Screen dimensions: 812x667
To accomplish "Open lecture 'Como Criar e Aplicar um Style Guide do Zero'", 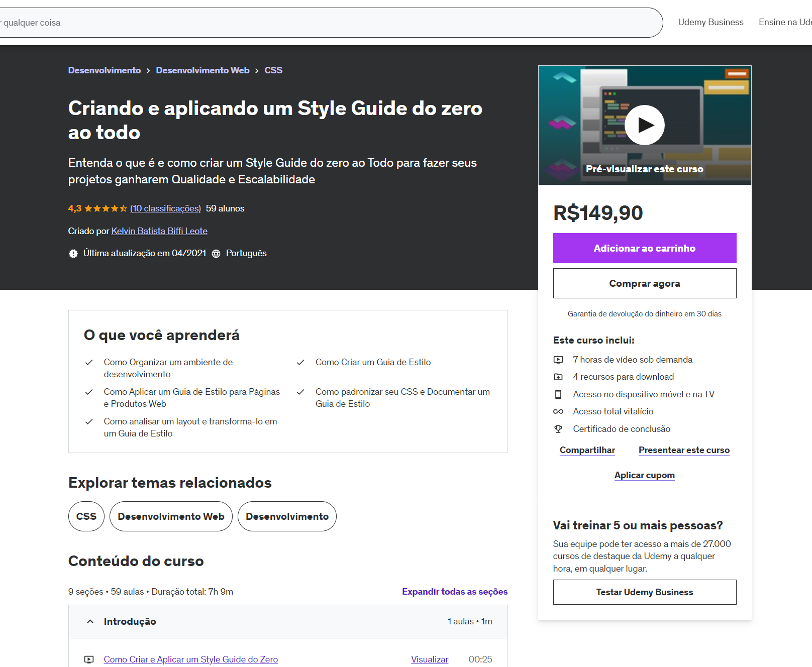I will tap(191, 659).
